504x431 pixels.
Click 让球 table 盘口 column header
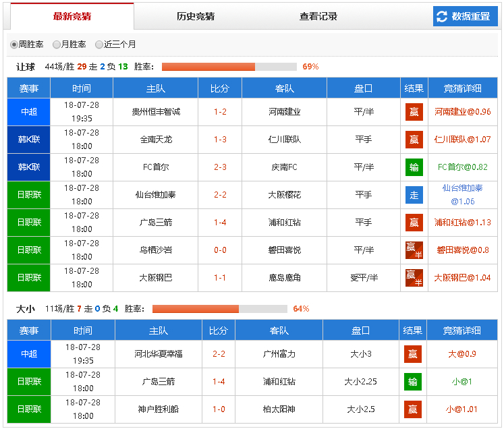tap(364, 88)
